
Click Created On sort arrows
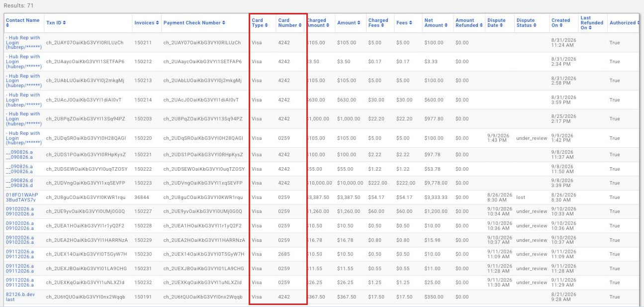pyautogui.click(x=562, y=25)
